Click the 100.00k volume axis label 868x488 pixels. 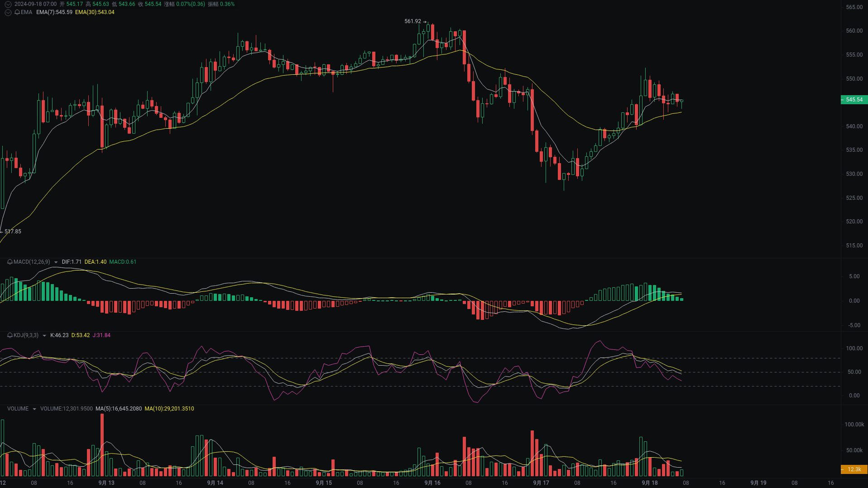click(854, 425)
